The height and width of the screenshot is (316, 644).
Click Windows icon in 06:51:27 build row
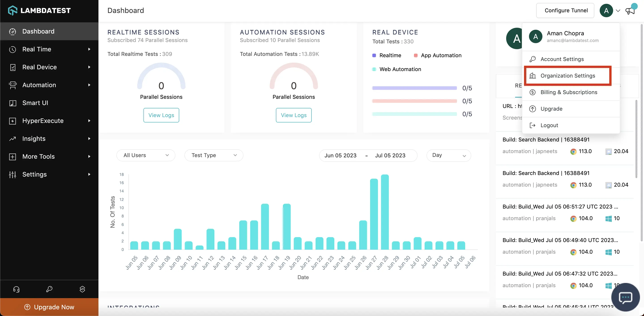point(608,219)
